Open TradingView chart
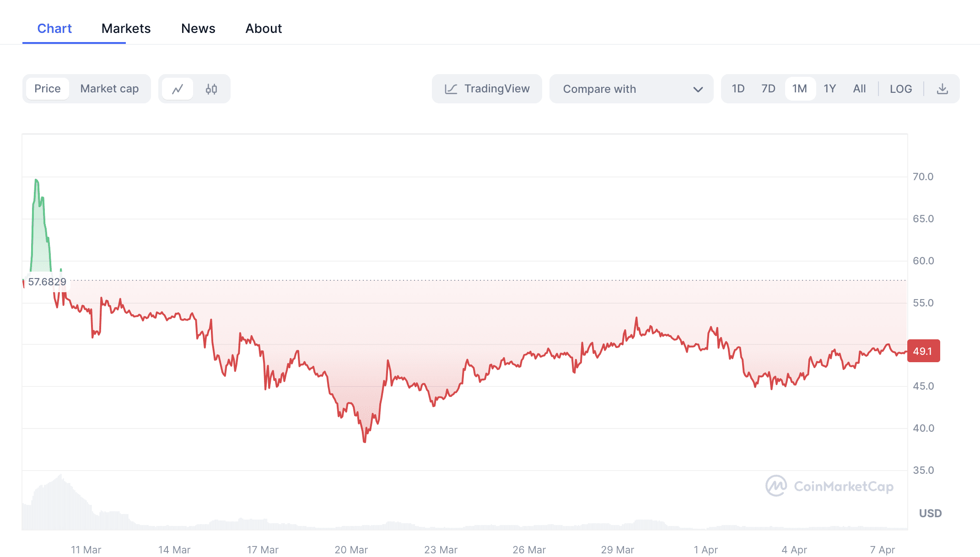980x557 pixels. (487, 89)
